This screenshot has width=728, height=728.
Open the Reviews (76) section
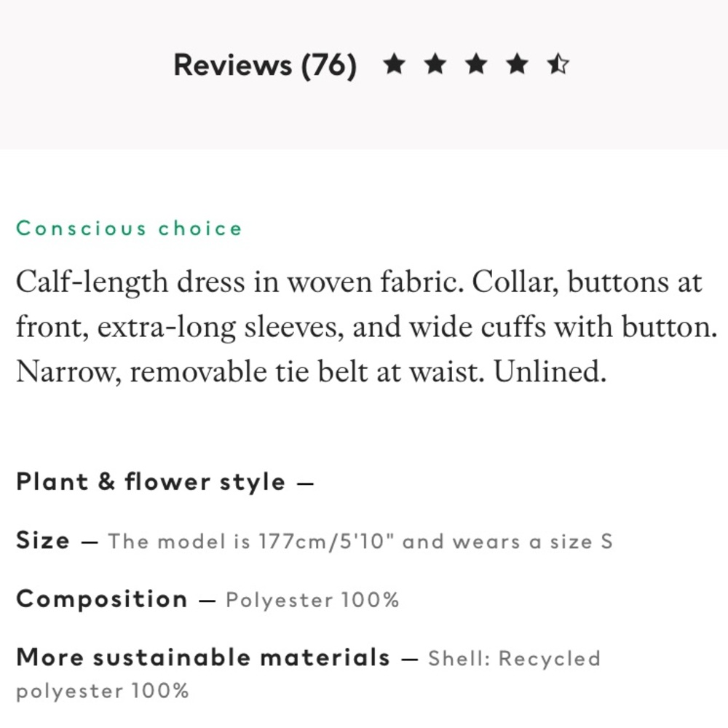pyautogui.click(x=265, y=65)
